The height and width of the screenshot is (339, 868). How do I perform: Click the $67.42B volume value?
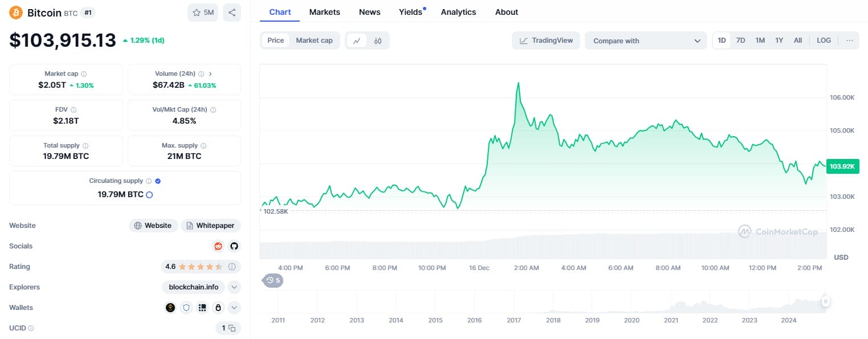[168, 85]
